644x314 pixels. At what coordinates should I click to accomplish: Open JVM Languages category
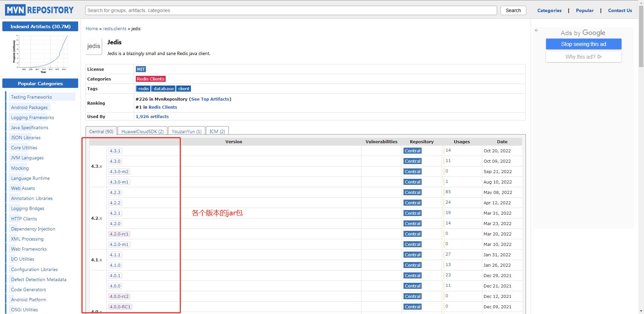(x=27, y=158)
